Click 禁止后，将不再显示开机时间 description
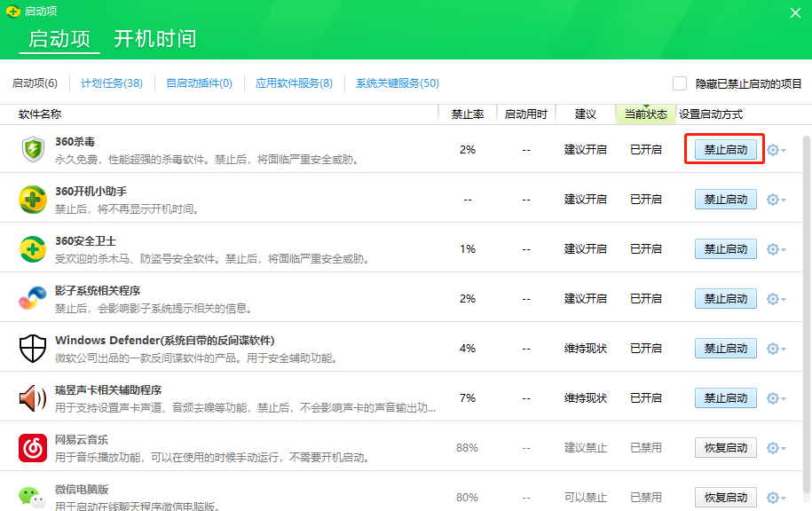Screen dimensions: 812x511 tap(128, 209)
